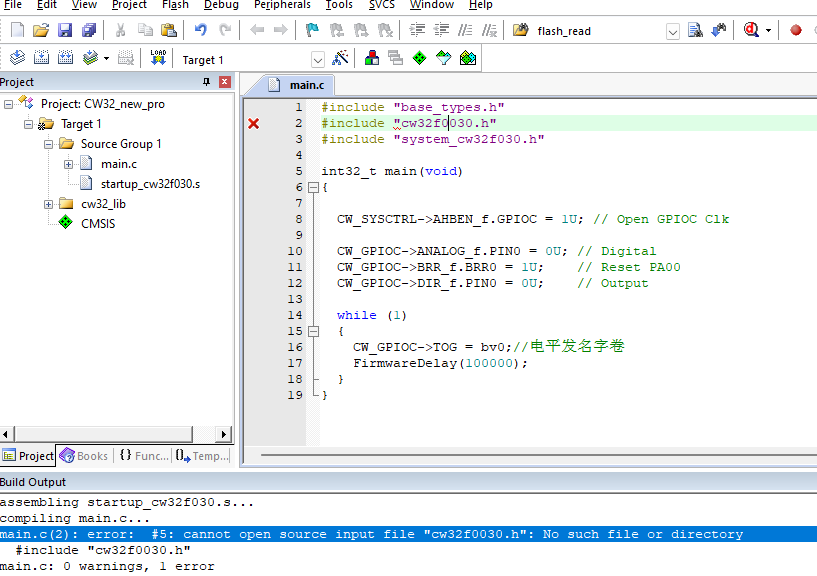Click error marker on line 2
The width and height of the screenshot is (817, 576).
(254, 124)
